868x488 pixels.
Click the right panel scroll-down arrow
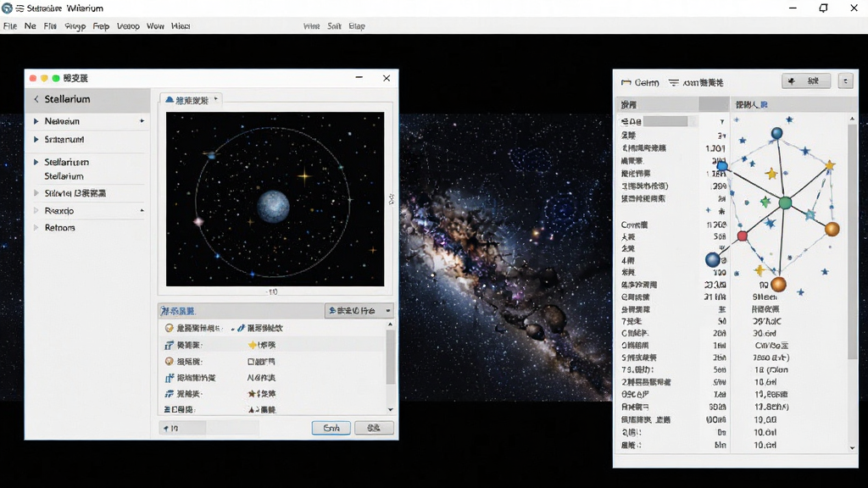pyautogui.click(x=852, y=447)
